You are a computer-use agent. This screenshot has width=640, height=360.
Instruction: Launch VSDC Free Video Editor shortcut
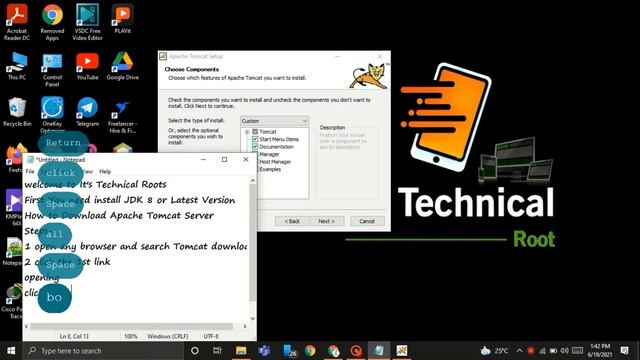[87, 22]
